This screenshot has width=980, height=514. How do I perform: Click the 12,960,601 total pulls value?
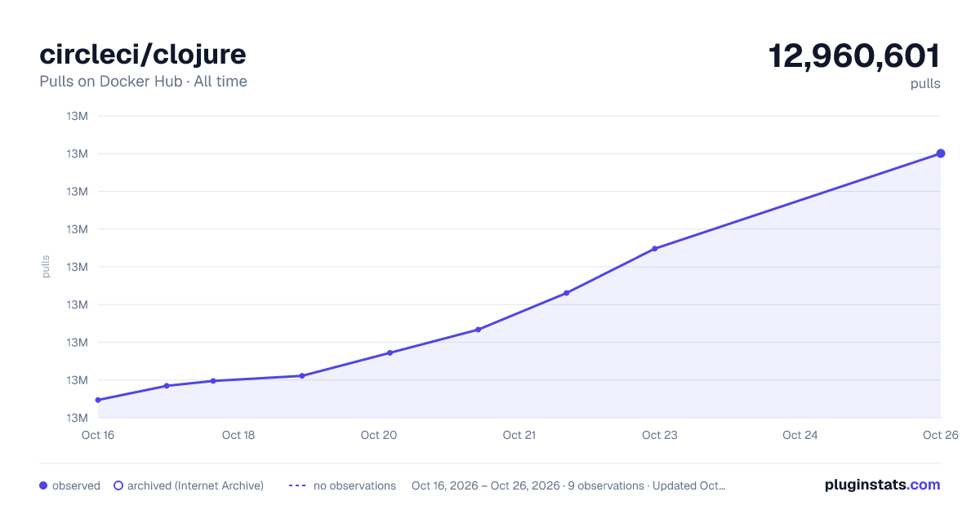pos(854,56)
